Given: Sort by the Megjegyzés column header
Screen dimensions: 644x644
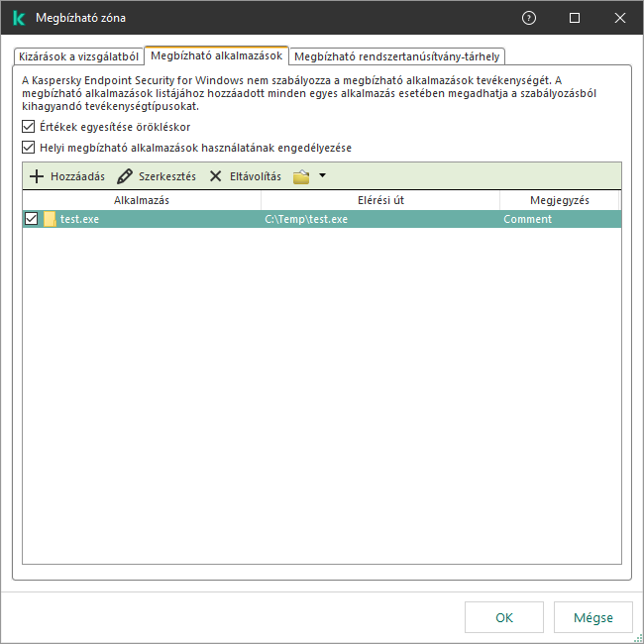Looking at the screenshot, I should click(x=560, y=200).
